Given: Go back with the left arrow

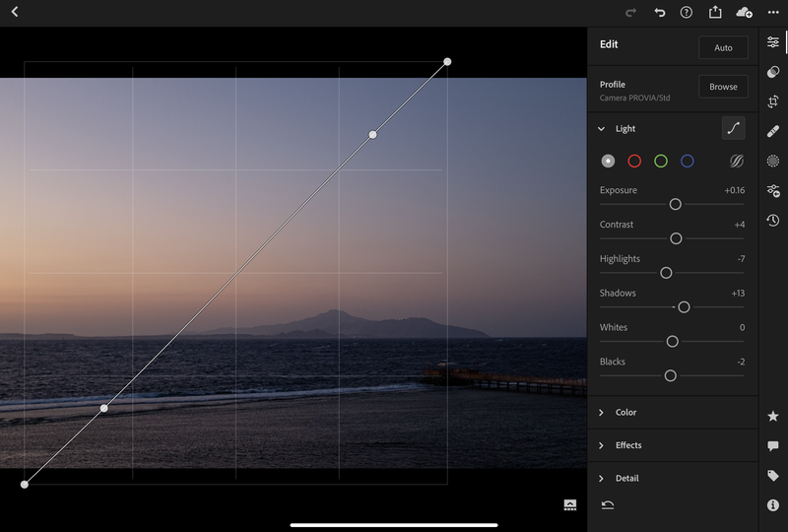Looking at the screenshot, I should pos(15,12).
